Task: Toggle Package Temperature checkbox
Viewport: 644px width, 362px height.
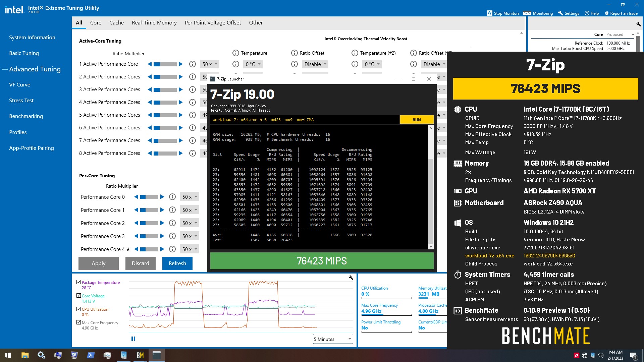Action: (x=78, y=282)
